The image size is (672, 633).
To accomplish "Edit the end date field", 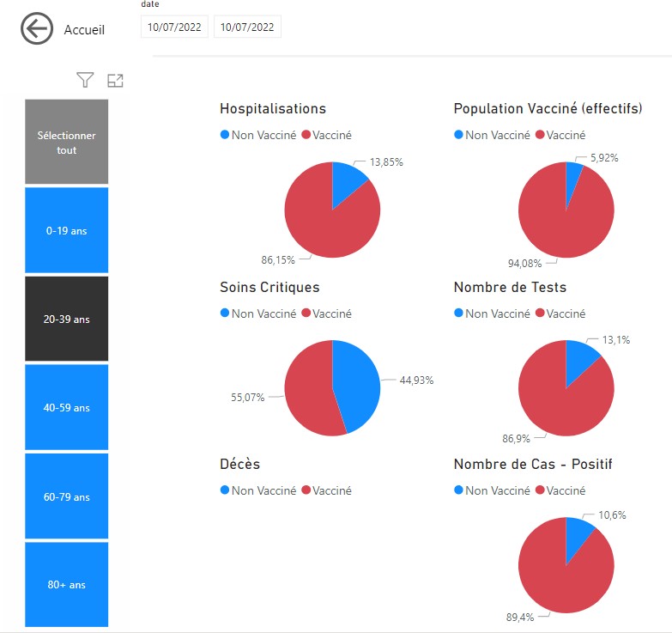I will pos(247,27).
